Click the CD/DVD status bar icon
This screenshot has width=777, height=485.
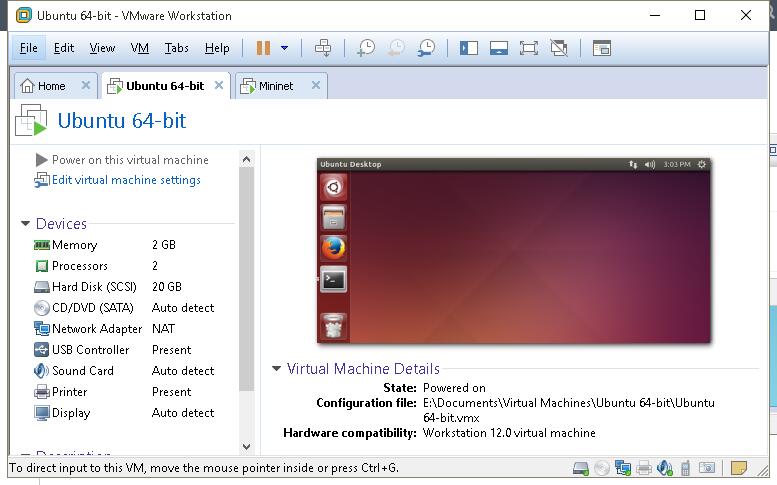pyautogui.click(x=602, y=468)
